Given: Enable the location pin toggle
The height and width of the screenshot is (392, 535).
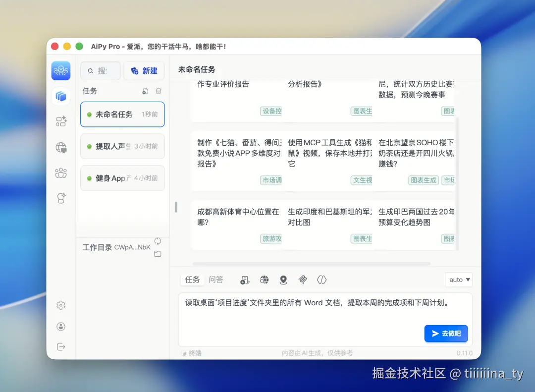Looking at the screenshot, I should tap(283, 280).
